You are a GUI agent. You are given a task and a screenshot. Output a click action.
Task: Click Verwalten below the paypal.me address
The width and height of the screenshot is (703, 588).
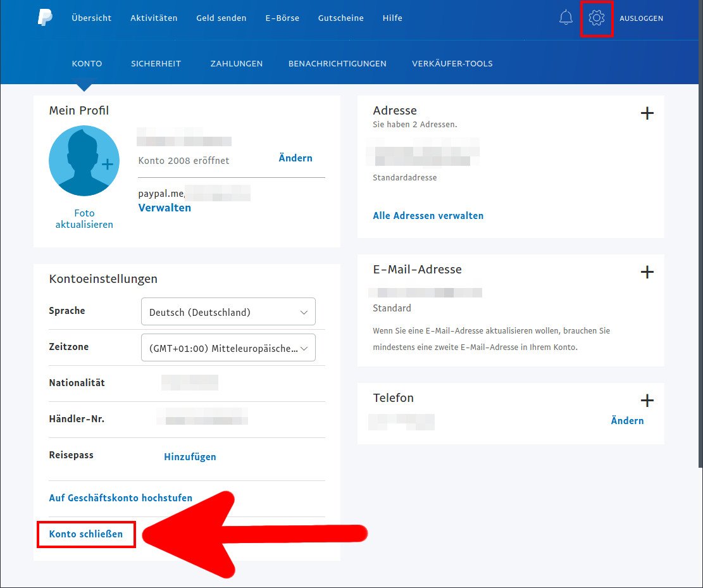(x=165, y=208)
